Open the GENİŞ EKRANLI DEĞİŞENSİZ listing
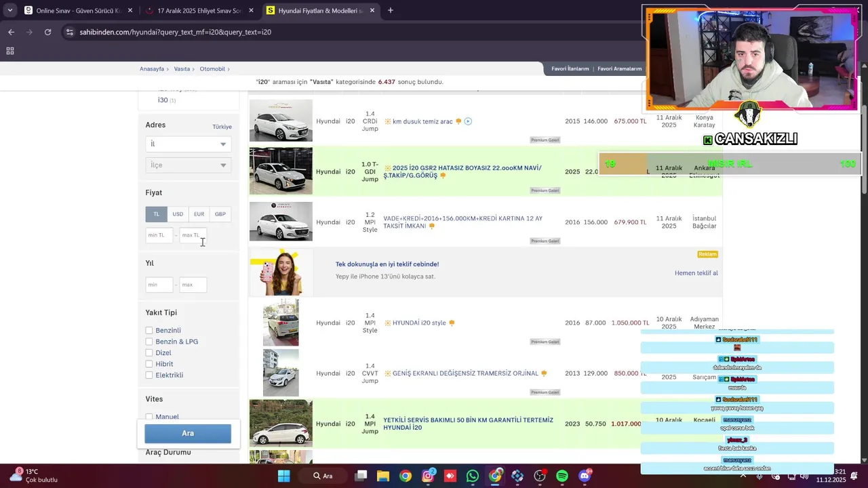Image resolution: width=868 pixels, height=488 pixels. (x=465, y=373)
